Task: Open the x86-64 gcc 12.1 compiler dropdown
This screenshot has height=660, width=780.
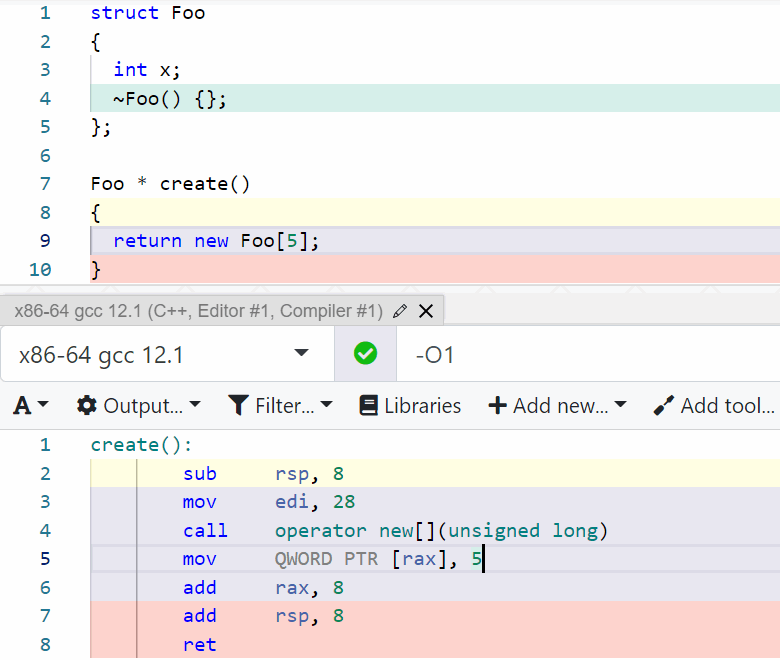Action: pyautogui.click(x=167, y=355)
